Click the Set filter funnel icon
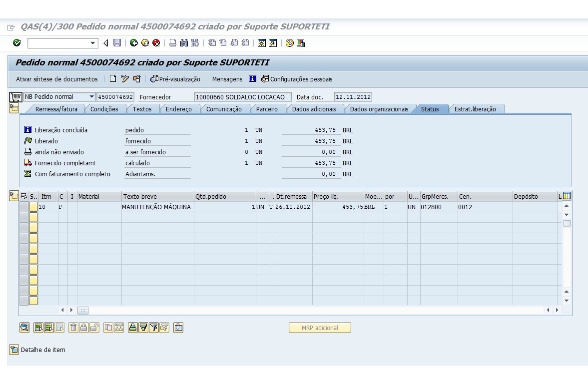This screenshot has height=383, width=588. pyautogui.click(x=154, y=328)
